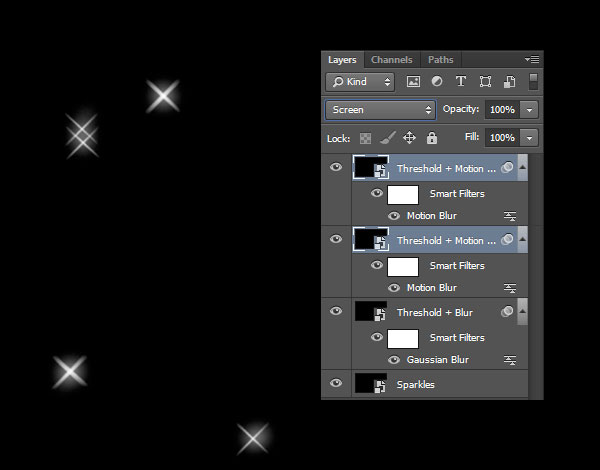Filter layers by adjustment layers icon

coord(437,82)
